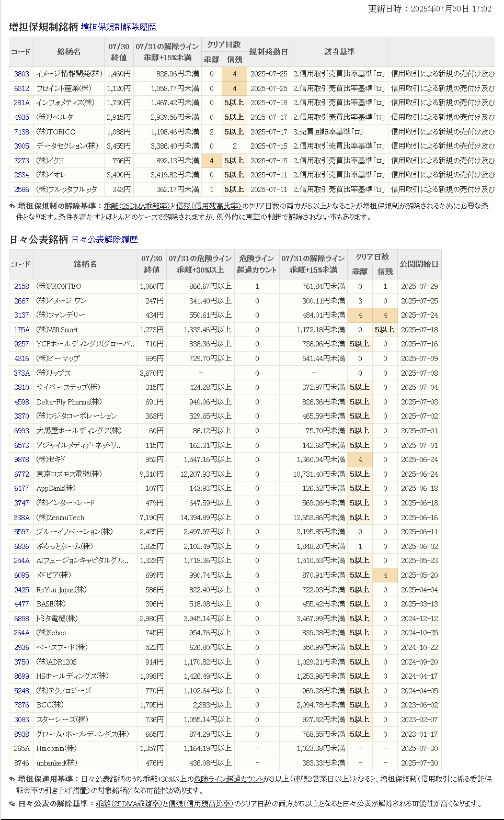
Task: Open stock code 6312 link
Action: [21, 88]
